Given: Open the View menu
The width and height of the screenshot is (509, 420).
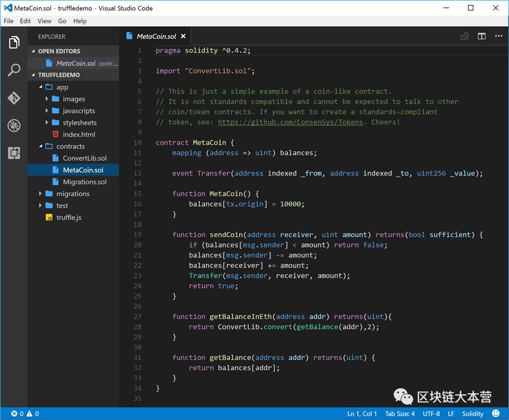Looking at the screenshot, I should coord(44,21).
